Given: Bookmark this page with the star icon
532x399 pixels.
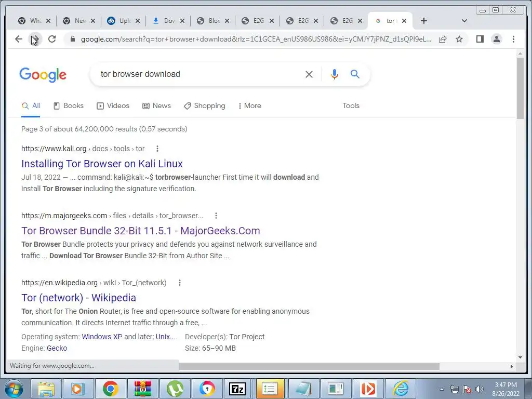Looking at the screenshot, I should 459,39.
